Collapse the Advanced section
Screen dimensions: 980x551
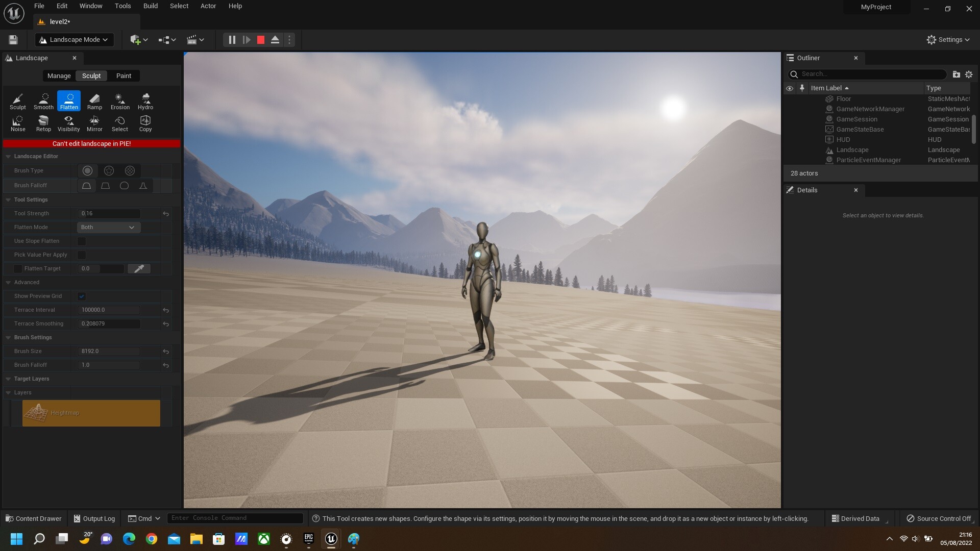(x=8, y=283)
